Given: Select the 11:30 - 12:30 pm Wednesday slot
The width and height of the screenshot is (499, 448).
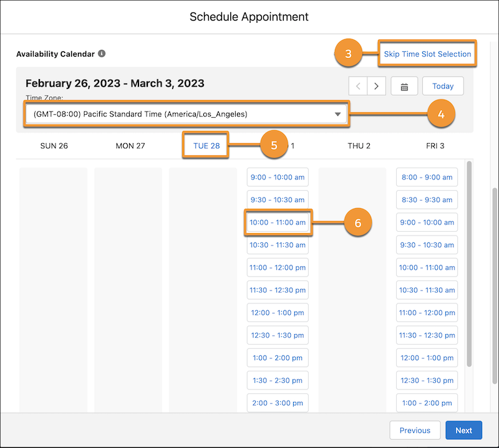Looking at the screenshot, I should point(278,290).
